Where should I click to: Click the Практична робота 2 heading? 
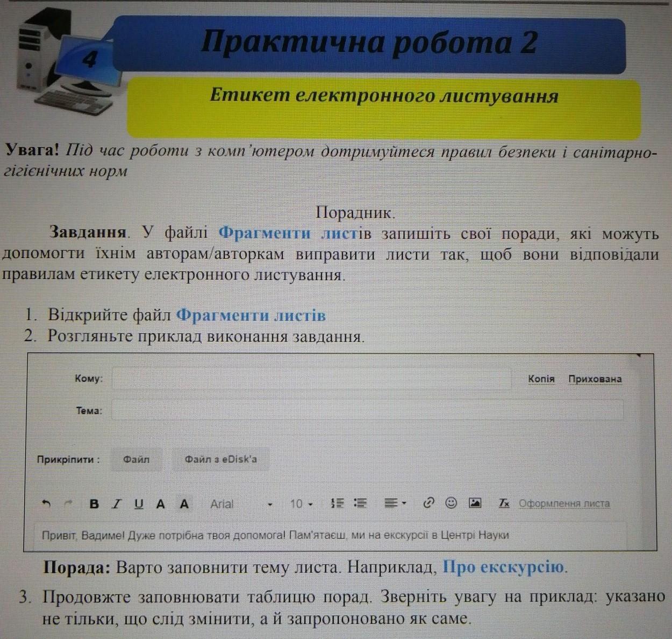click(x=369, y=43)
